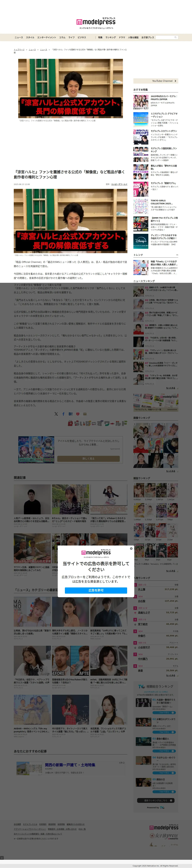The width and height of the screenshot is (192, 868).
Task: Open the Disney+ recommended works item
Action: pos(156,241)
